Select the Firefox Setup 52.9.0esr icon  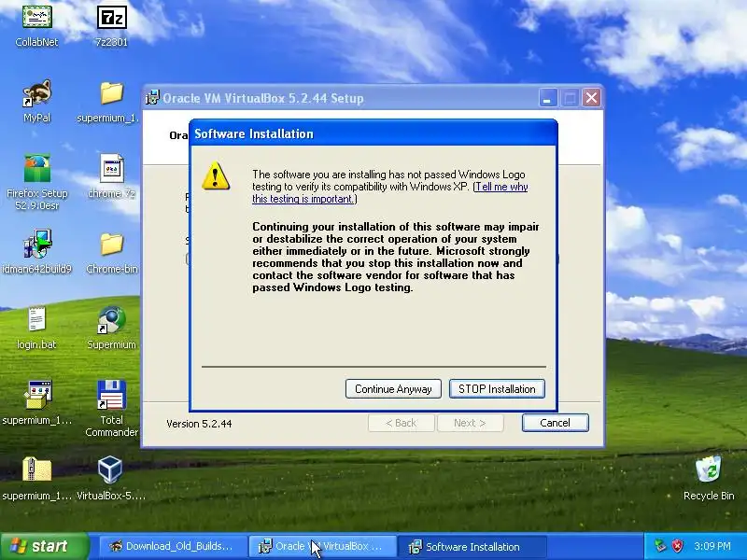36,168
